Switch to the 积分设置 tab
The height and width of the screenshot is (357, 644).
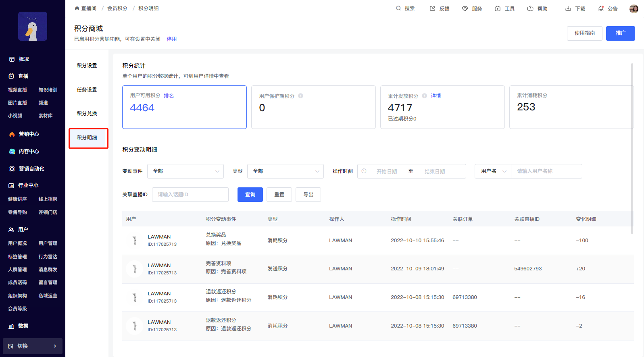tap(87, 66)
